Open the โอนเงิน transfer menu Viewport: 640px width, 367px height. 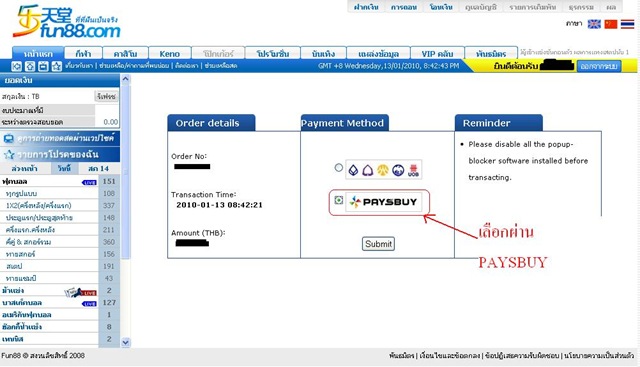(x=441, y=7)
